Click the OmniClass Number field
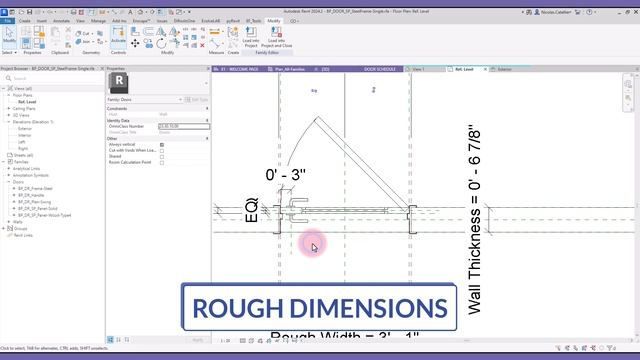This screenshot has width=640, height=360. pyautogui.click(x=184, y=127)
